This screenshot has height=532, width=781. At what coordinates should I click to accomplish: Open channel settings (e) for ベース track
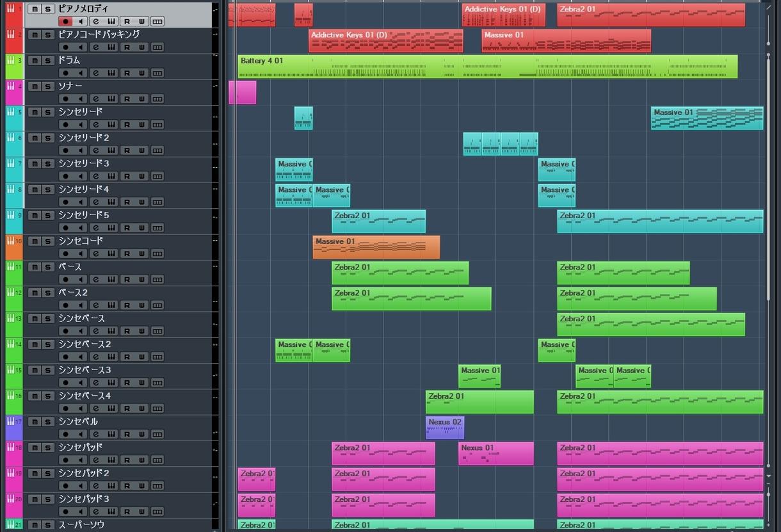tap(95, 279)
